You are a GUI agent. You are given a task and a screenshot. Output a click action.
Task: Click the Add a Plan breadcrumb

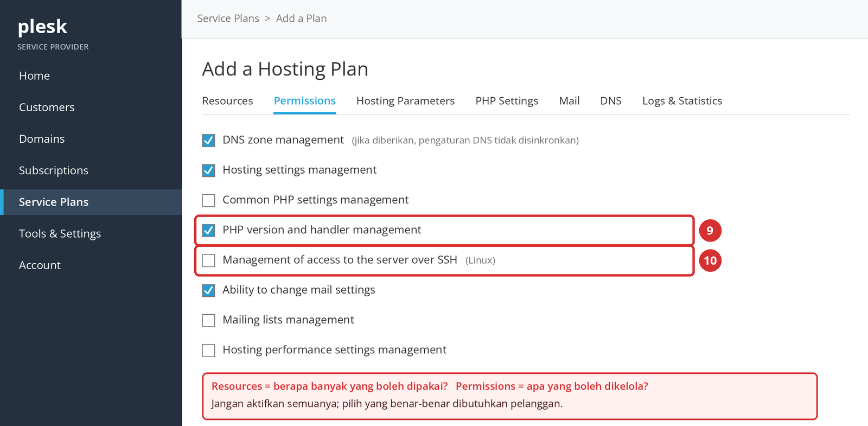coord(301,18)
